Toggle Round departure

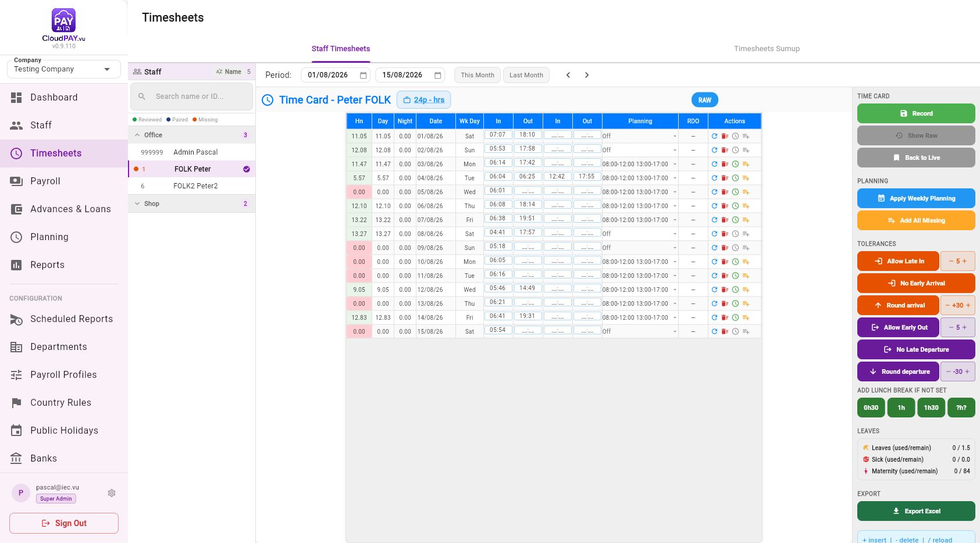click(x=898, y=371)
